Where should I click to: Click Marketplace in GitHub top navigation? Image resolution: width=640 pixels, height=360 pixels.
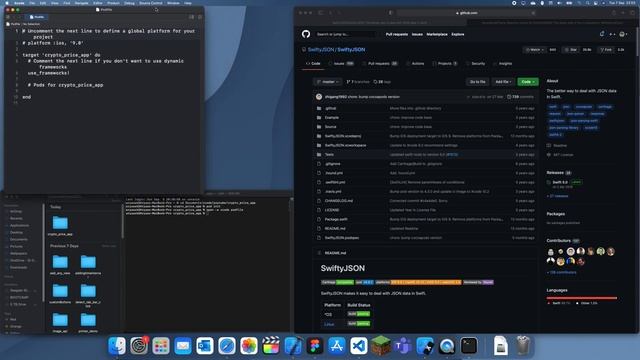click(x=437, y=34)
